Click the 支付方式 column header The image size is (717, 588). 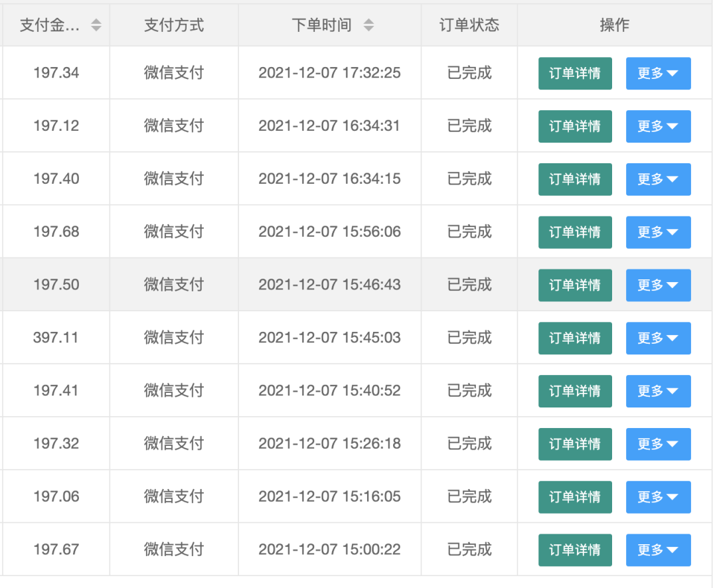pyautogui.click(x=174, y=25)
